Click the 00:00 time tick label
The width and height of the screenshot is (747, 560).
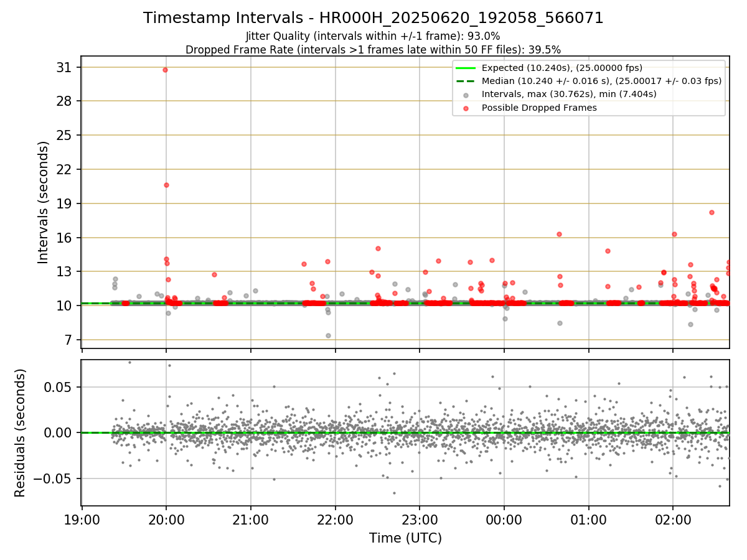click(x=504, y=518)
